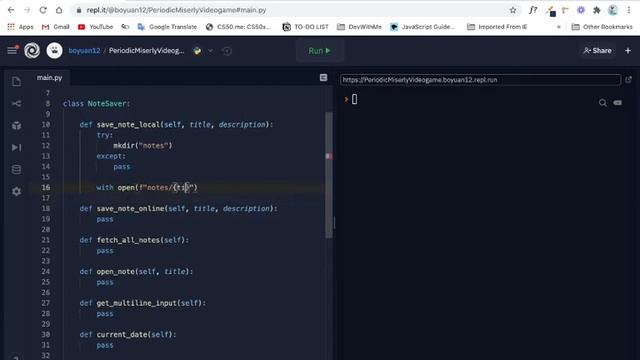This screenshot has width=640, height=360.
Task: Click the class NoteSaver line
Action: click(x=96, y=104)
